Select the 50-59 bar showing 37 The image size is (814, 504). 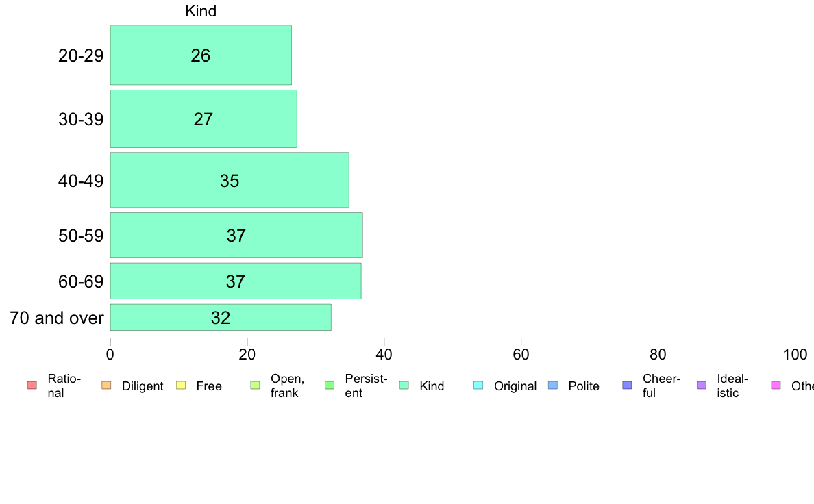coord(236,235)
